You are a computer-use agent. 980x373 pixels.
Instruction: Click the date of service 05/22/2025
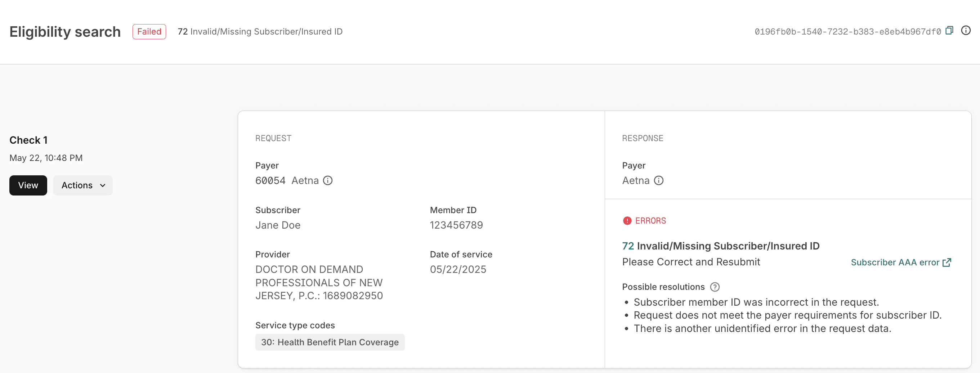pos(458,269)
